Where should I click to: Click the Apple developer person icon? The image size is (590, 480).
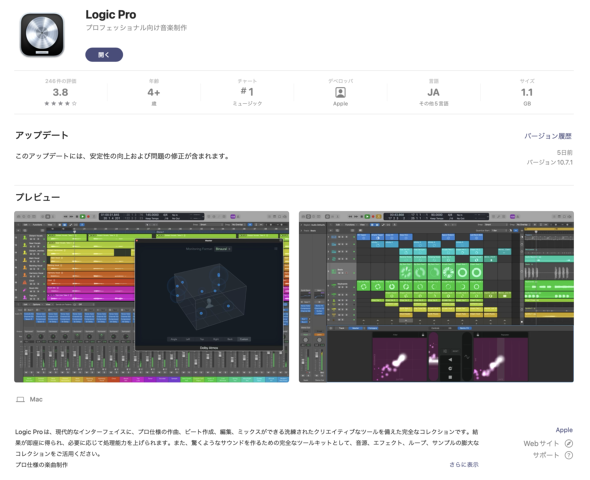340,92
